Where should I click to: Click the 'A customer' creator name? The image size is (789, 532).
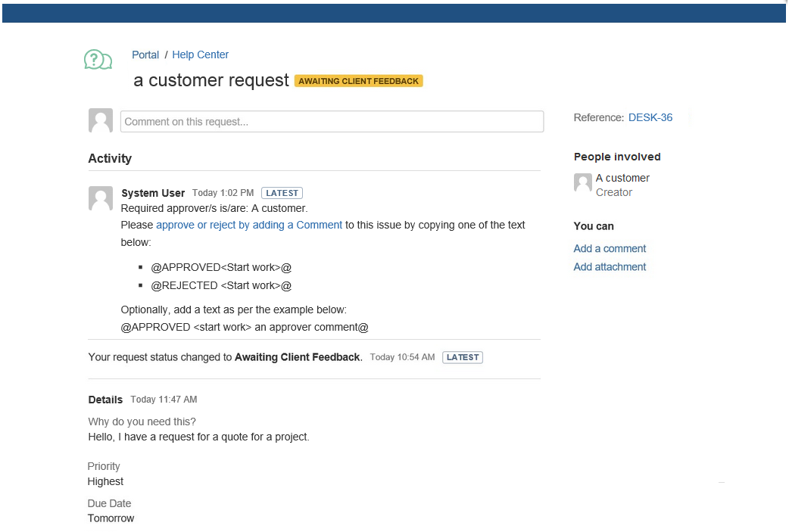tap(622, 178)
